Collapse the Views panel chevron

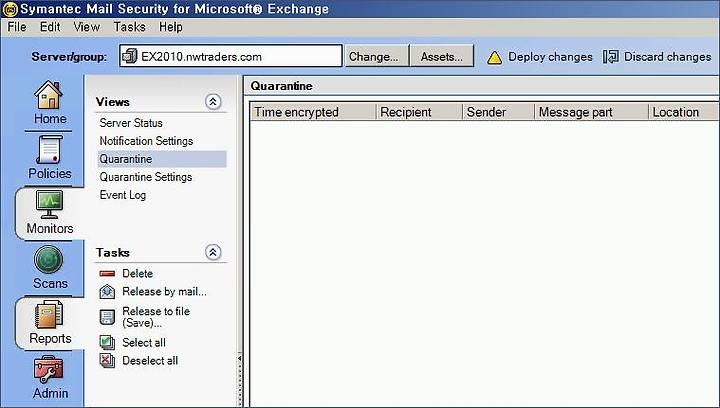pos(213,101)
